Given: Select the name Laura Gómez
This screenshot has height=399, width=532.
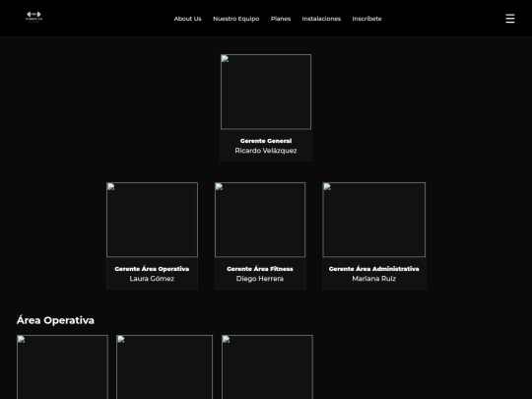Looking at the screenshot, I should tap(152, 279).
